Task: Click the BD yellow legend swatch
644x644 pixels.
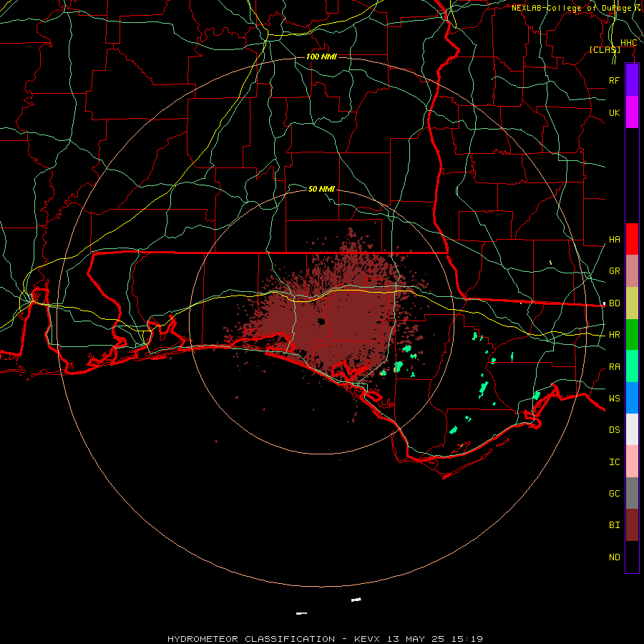Action: (x=632, y=303)
